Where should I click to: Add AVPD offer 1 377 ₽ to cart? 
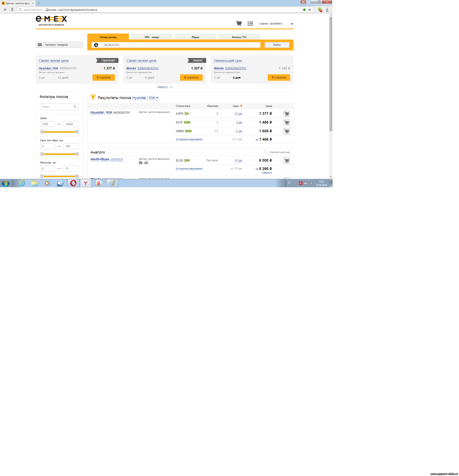point(286,114)
